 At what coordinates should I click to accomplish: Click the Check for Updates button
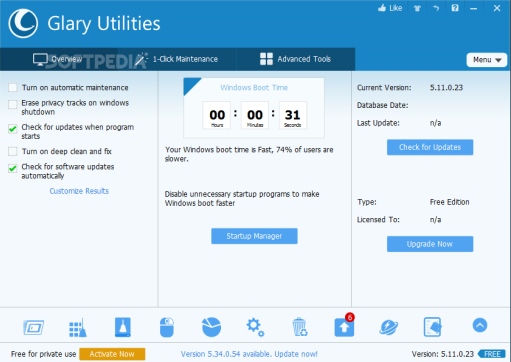[x=430, y=147]
